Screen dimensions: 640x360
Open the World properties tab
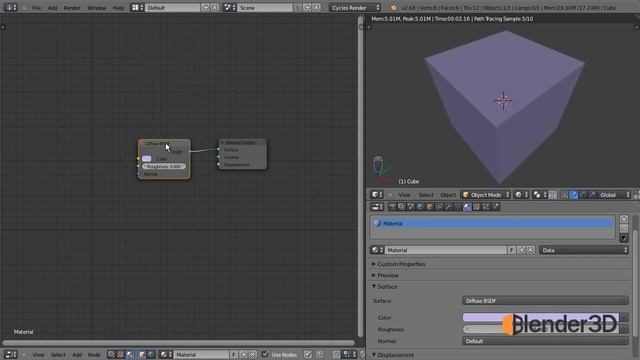pos(420,207)
